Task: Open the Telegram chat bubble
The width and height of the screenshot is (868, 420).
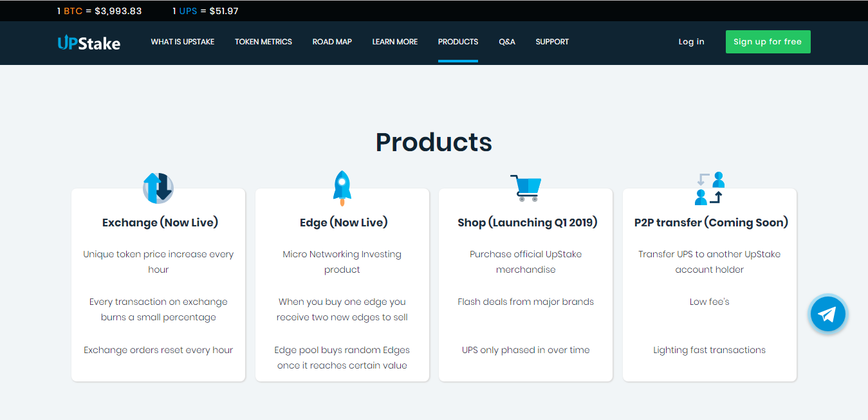Action: [827, 314]
